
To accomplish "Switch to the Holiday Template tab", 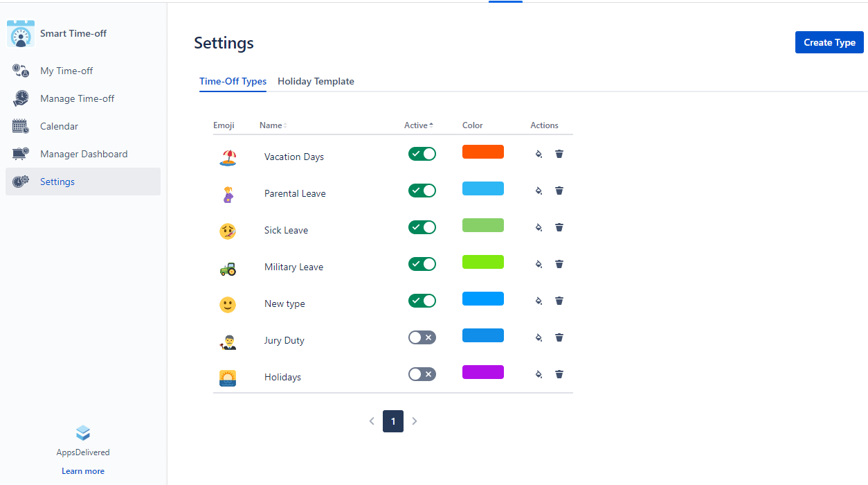I will [x=316, y=82].
